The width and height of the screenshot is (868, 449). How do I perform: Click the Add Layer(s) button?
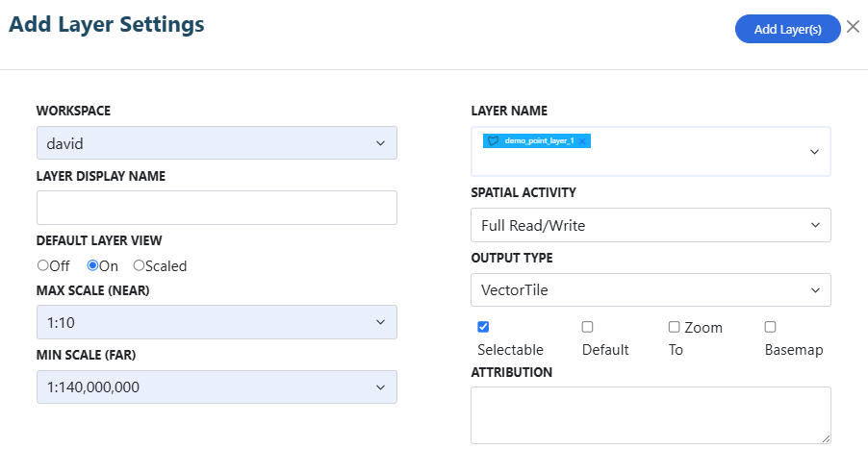point(788,29)
